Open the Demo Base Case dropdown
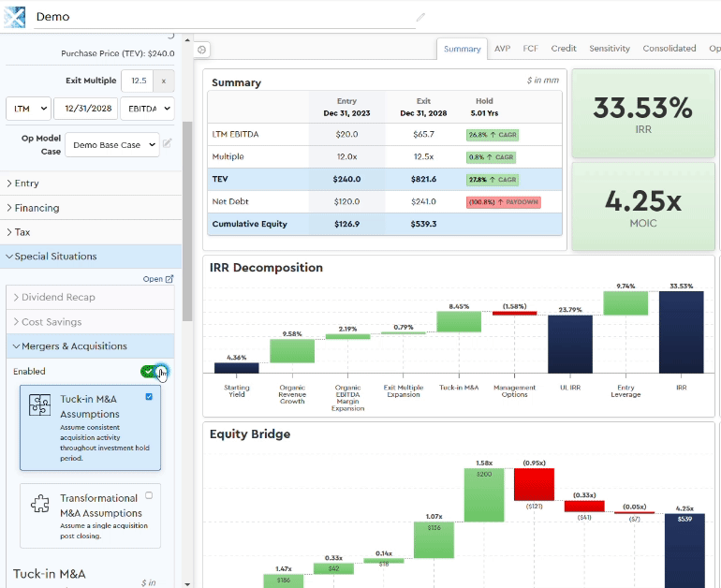The height and width of the screenshot is (588, 721). click(x=110, y=145)
